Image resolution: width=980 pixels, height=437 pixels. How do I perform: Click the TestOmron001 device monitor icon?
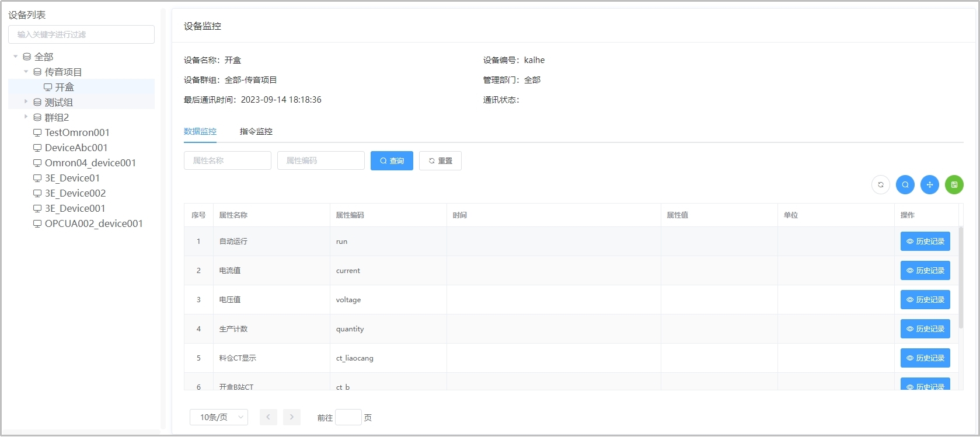tap(37, 132)
